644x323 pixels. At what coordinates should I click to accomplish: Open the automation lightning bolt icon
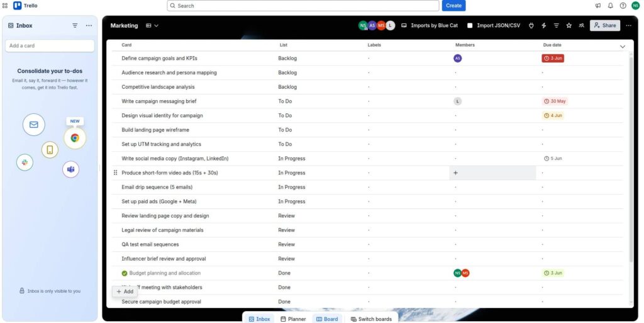pos(544,25)
